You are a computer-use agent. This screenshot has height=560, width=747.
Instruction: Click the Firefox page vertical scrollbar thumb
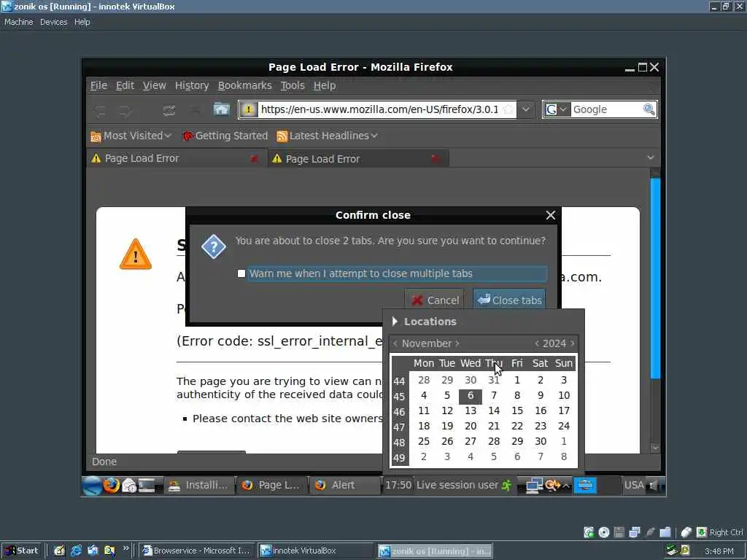pyautogui.click(x=655, y=279)
